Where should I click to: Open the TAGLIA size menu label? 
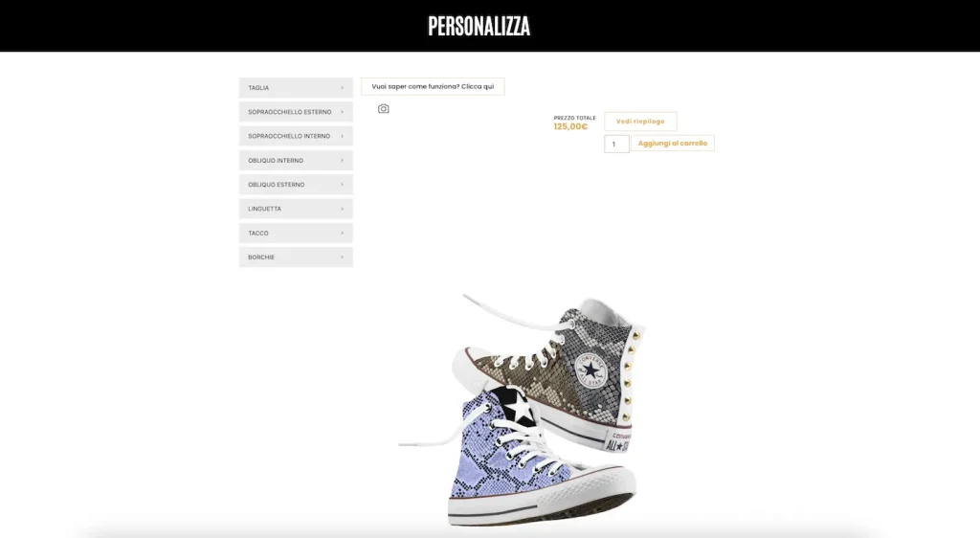(258, 87)
